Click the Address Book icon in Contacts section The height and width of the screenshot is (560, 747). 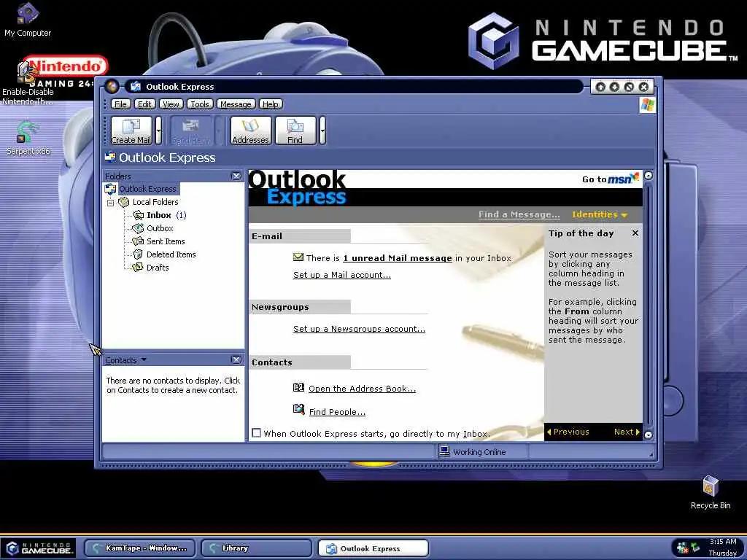click(x=298, y=387)
